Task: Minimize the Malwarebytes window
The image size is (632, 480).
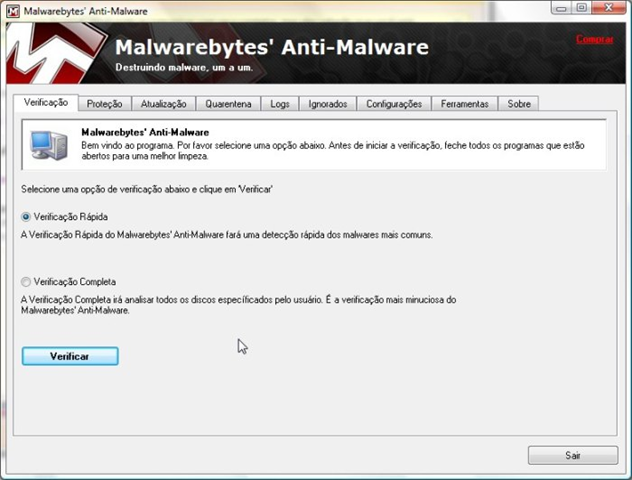Action: [x=561, y=8]
